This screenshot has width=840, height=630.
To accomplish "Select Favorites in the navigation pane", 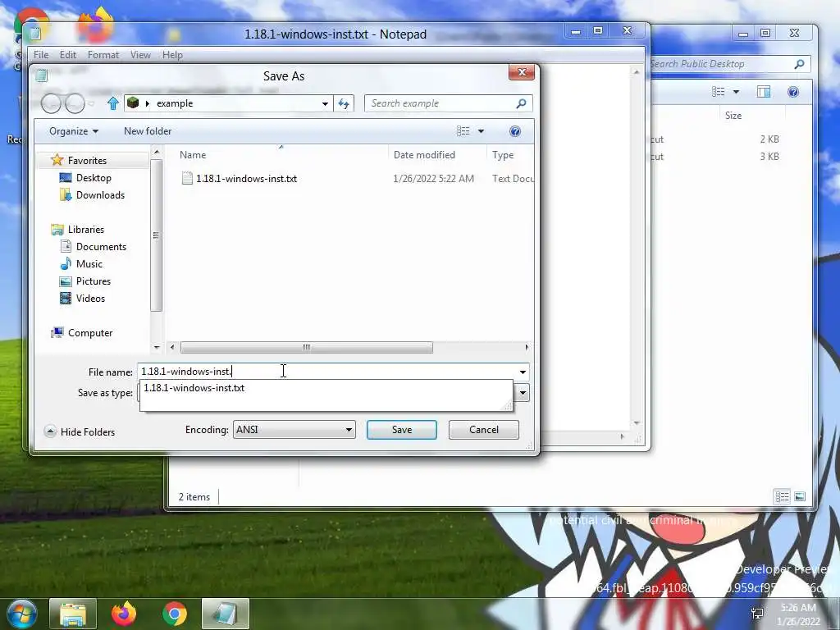I will pos(87,160).
